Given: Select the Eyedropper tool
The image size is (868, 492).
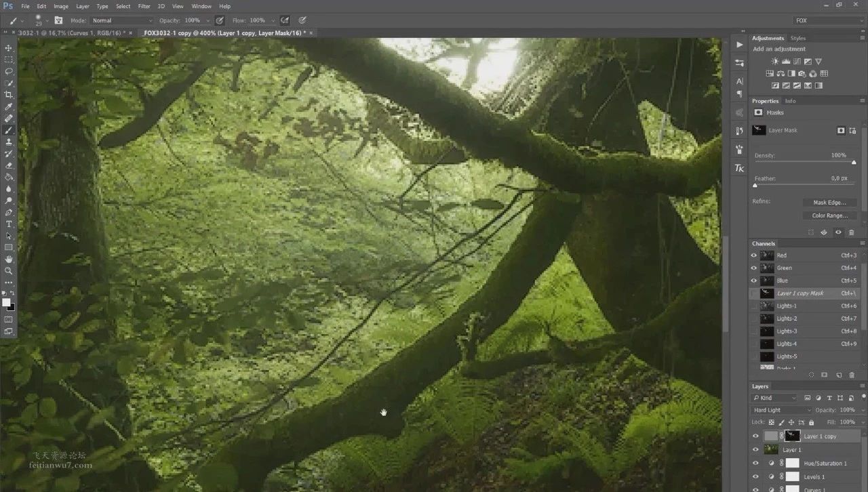Looking at the screenshot, I should [x=9, y=107].
